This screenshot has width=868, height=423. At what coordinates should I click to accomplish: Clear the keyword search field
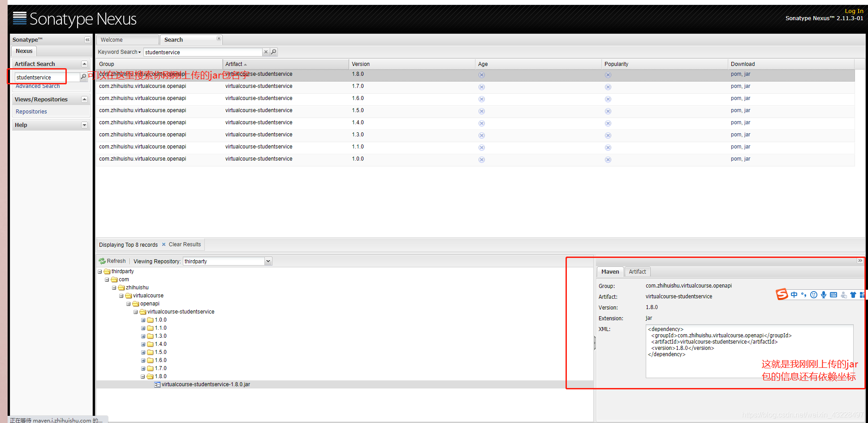pos(266,52)
